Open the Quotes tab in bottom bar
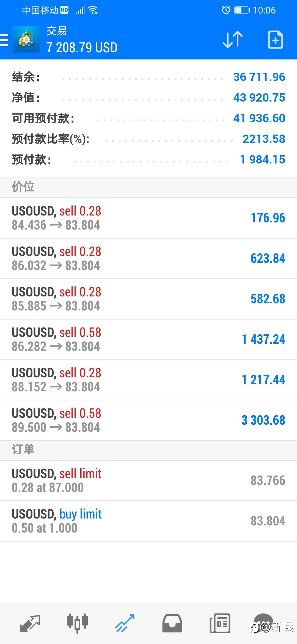Image resolution: width=297 pixels, height=644 pixels. pyautogui.click(x=30, y=623)
